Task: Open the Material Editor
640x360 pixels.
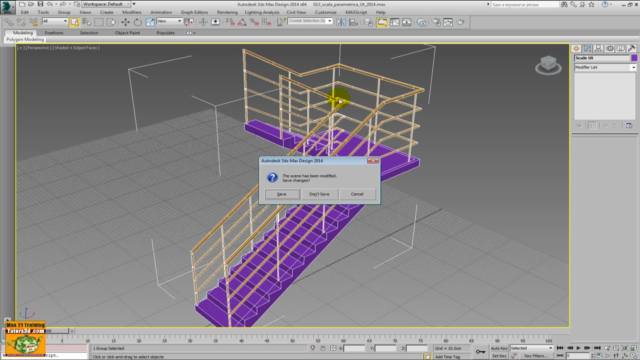Action: [x=421, y=22]
